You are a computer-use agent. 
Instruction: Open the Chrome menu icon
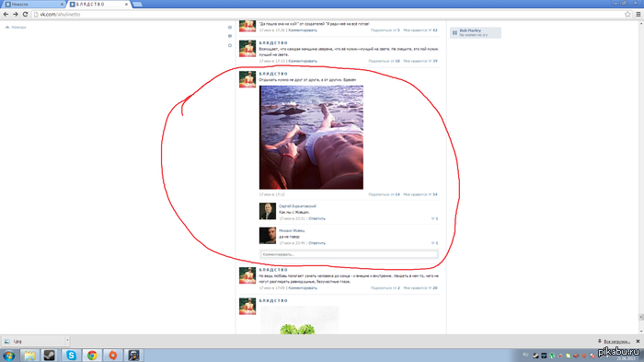pos(638,15)
